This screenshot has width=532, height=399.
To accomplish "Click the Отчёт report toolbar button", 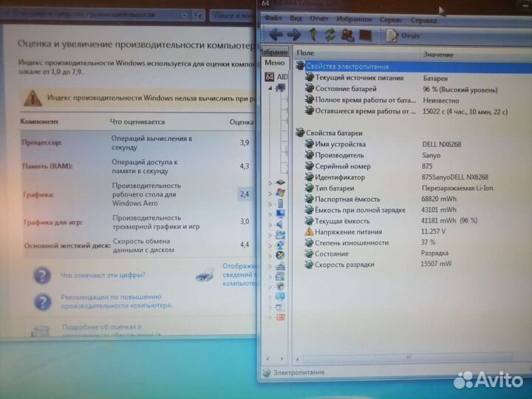I will 403,35.
